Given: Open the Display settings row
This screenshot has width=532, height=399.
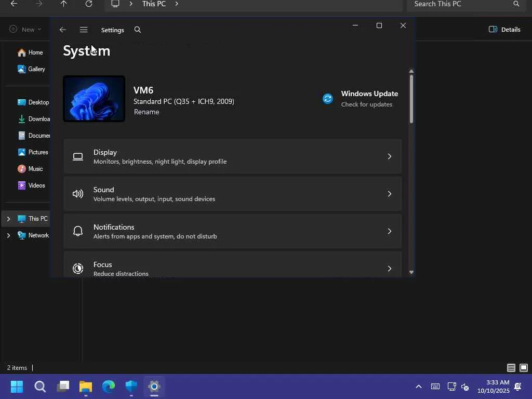Looking at the screenshot, I should click(x=232, y=156).
